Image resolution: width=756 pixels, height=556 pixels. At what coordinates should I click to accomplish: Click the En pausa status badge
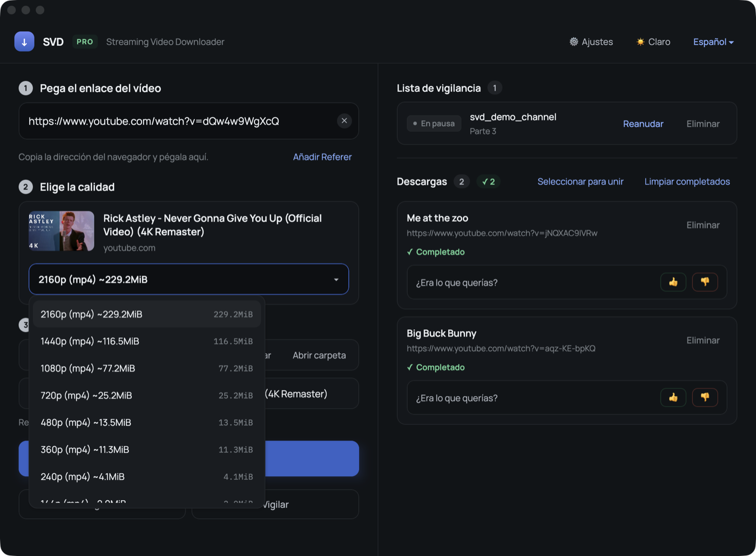pyautogui.click(x=434, y=124)
